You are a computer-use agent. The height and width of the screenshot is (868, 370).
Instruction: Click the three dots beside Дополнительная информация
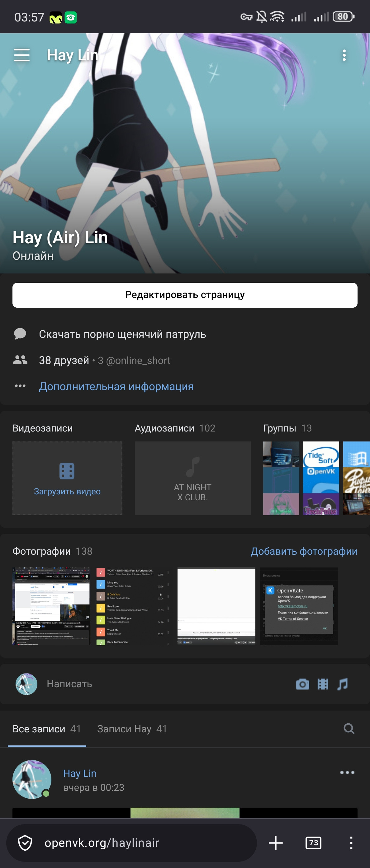click(x=20, y=386)
